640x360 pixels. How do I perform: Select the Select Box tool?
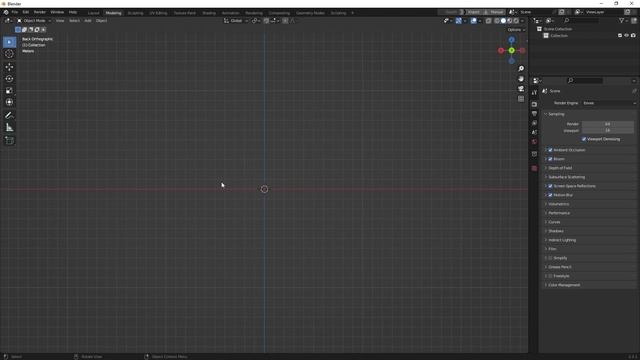pos(9,42)
